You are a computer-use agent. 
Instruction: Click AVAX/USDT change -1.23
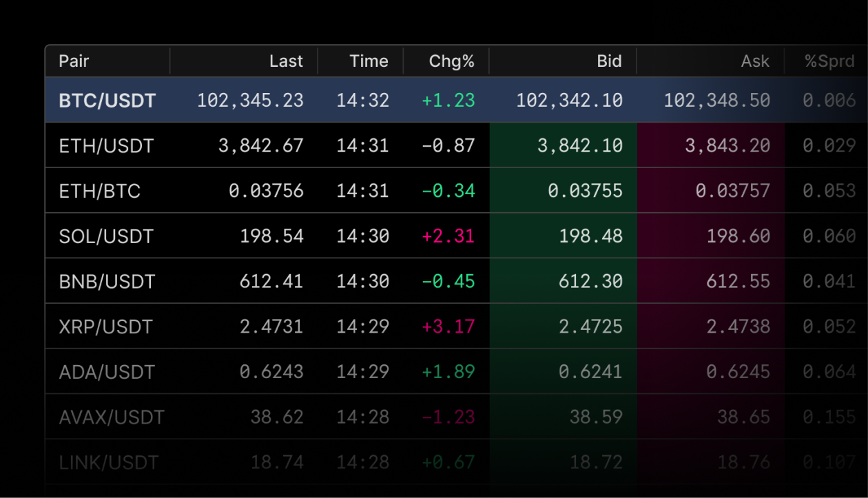[448, 417]
